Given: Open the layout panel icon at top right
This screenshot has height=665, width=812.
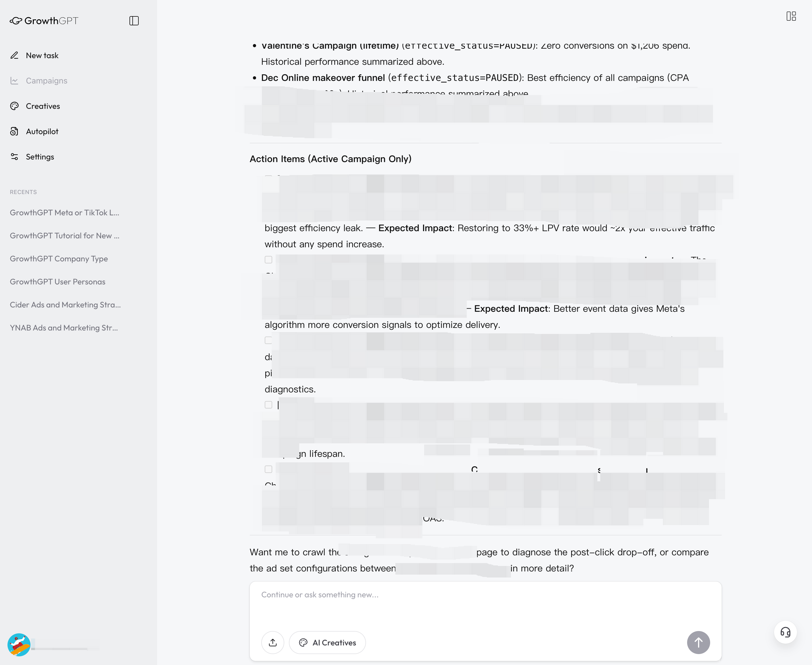Looking at the screenshot, I should [791, 16].
